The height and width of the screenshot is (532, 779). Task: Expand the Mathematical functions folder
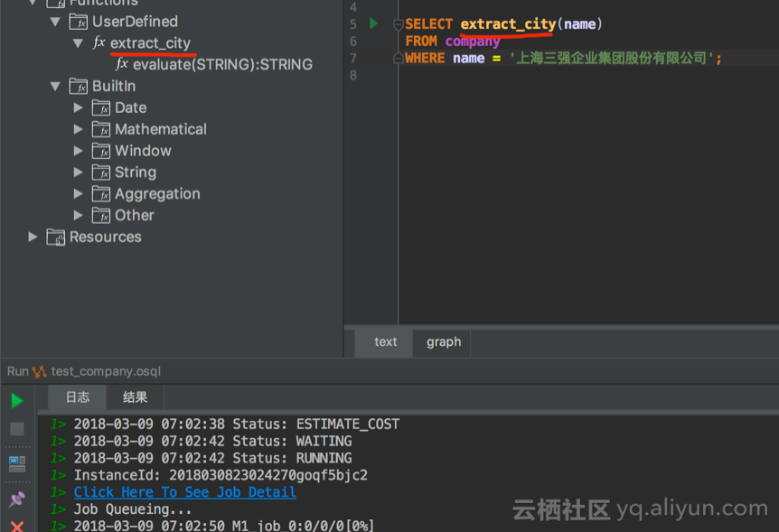[x=78, y=129]
